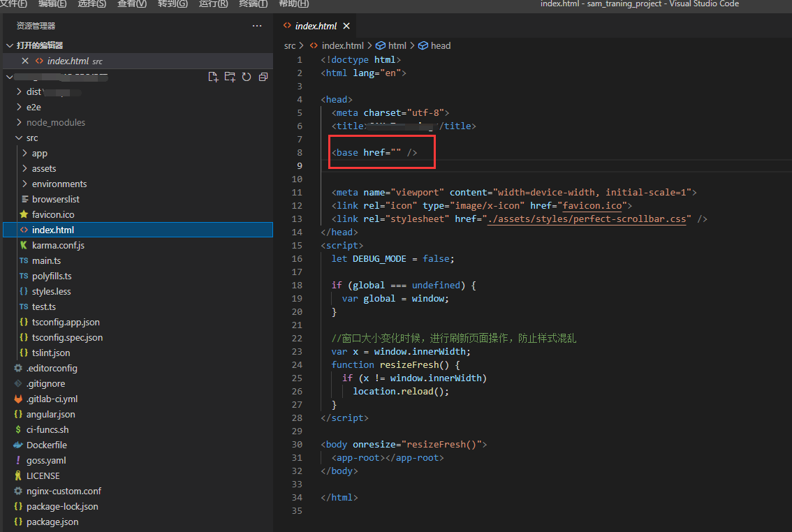Viewport: 792px width, 532px height.
Task: Click the JSON icon beside tslint.json
Action: point(24,353)
